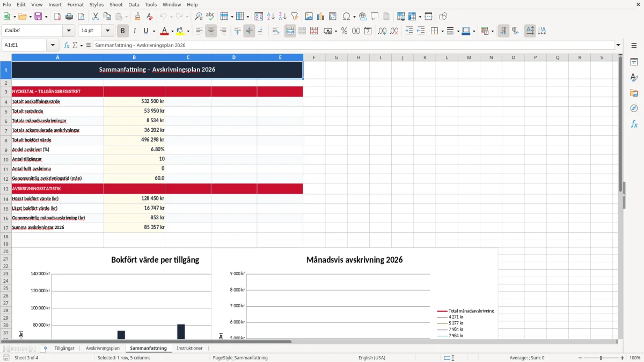This screenshot has height=362, width=644.
Task: Open sidebar Properties panel
Action: click(x=634, y=62)
